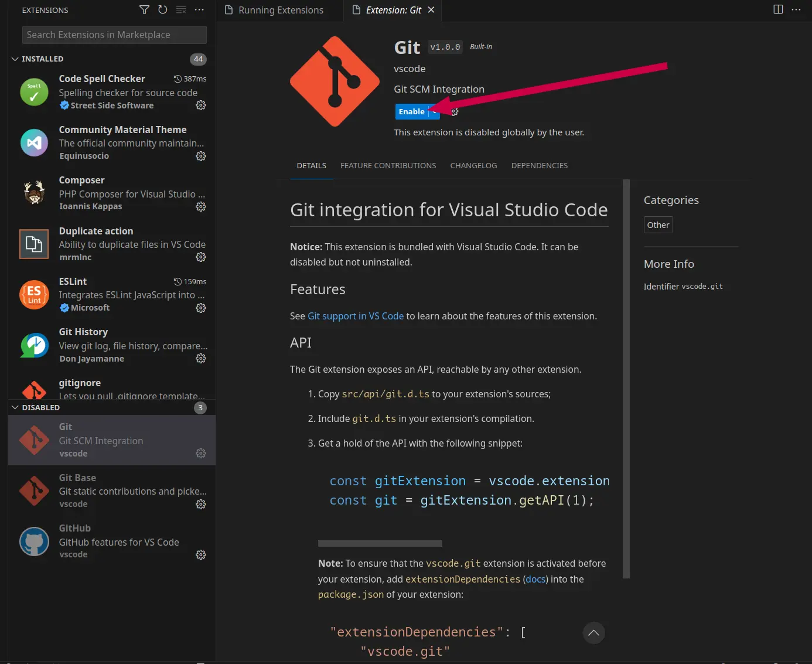
Task: Open Git support in VS Code link
Action: pos(356,316)
